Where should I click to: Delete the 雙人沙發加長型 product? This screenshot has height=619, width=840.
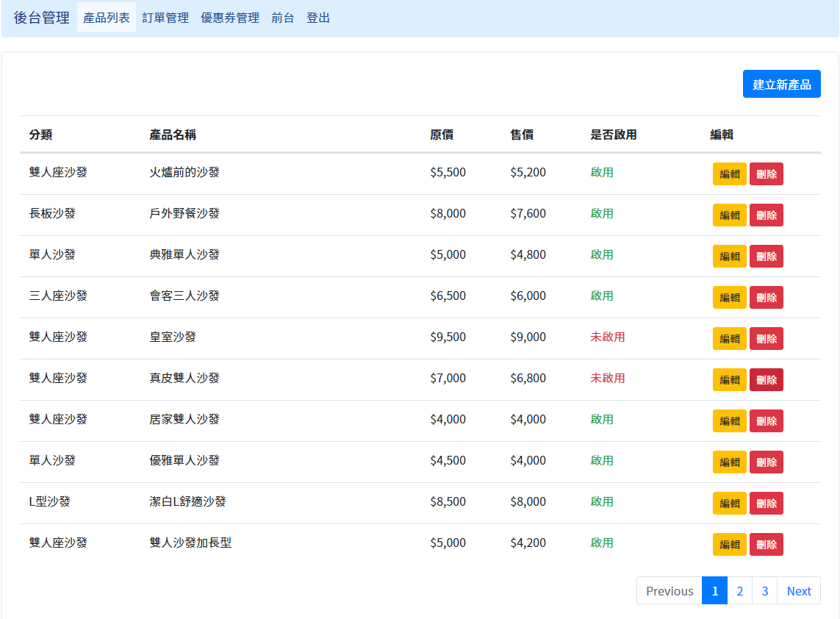pyautogui.click(x=766, y=544)
